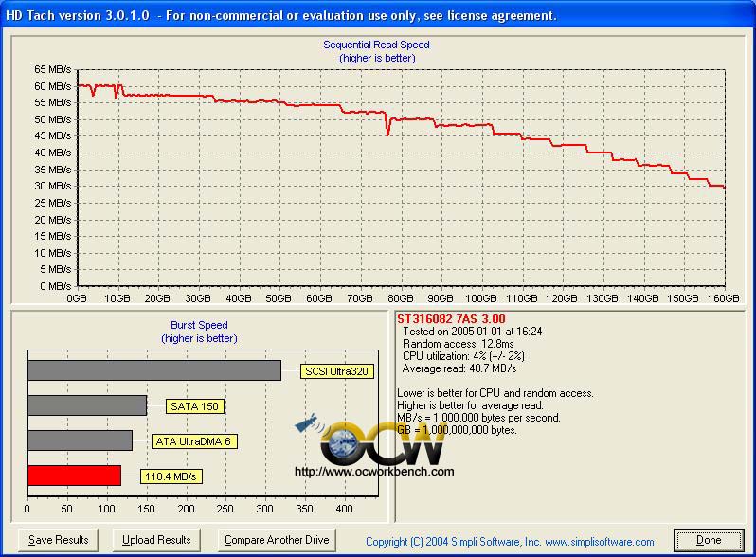Click the red burst speed bar
The image size is (756, 557).
(74, 476)
